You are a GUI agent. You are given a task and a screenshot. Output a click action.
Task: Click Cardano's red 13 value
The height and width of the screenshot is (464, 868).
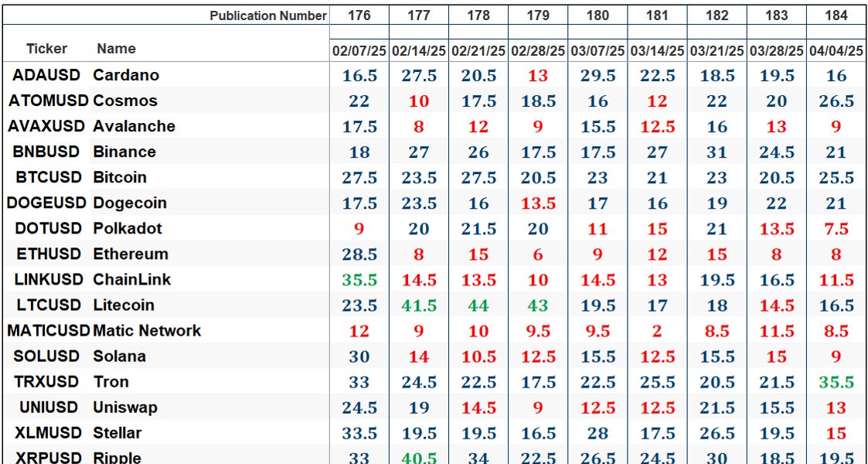point(538,75)
